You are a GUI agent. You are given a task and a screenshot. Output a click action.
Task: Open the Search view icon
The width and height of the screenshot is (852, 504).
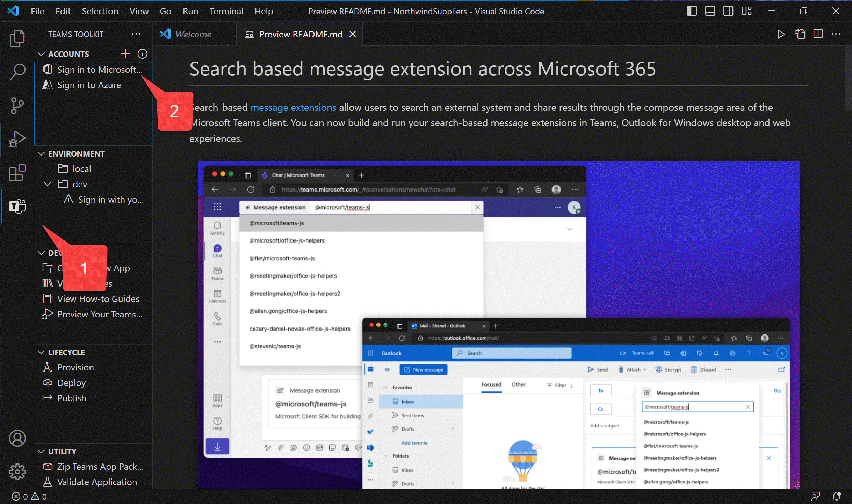pyautogui.click(x=17, y=72)
